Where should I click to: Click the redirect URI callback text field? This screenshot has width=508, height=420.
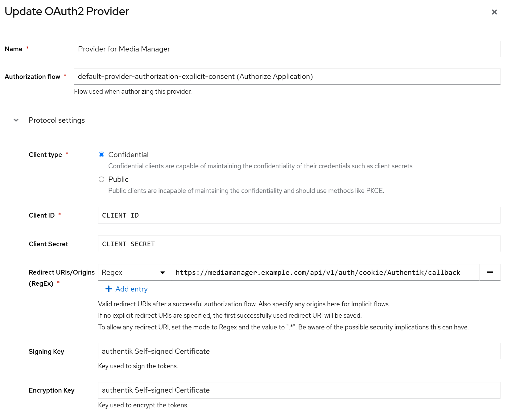click(x=325, y=272)
